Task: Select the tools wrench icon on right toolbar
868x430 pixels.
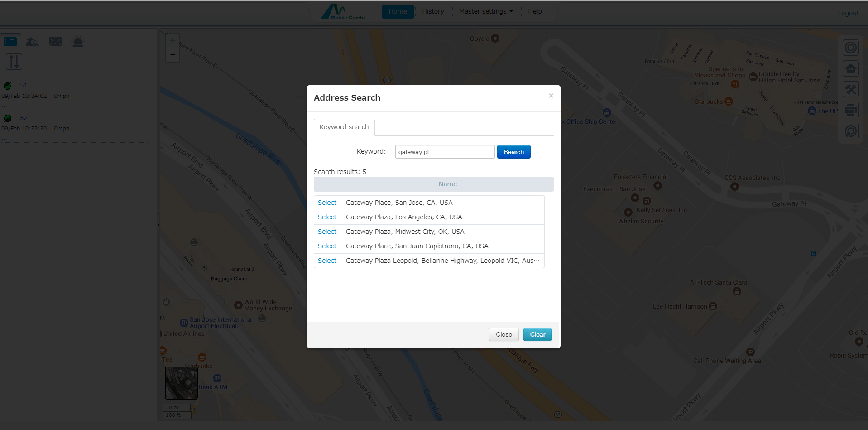Action: pyautogui.click(x=850, y=89)
